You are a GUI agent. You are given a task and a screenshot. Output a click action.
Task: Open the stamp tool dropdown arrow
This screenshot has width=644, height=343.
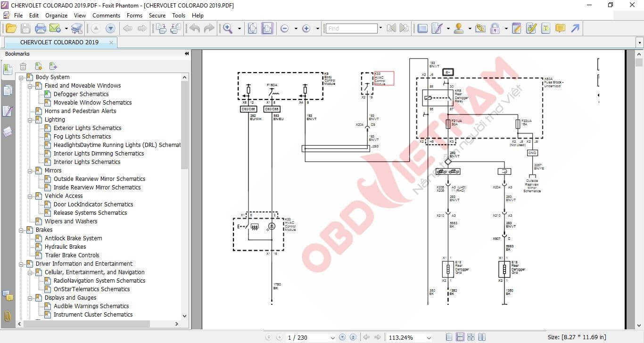pyautogui.click(x=470, y=29)
